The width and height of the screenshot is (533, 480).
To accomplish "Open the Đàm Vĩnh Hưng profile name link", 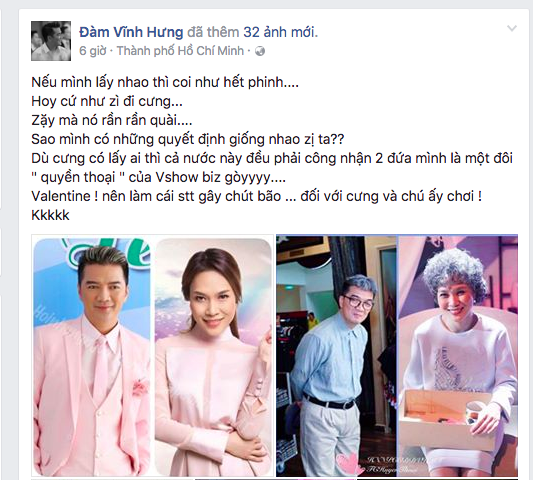I will [131, 32].
